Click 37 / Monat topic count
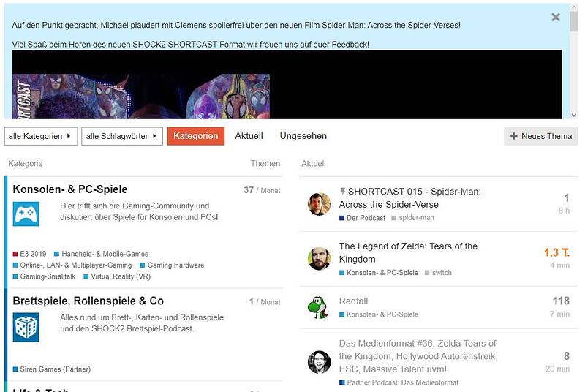 click(x=262, y=190)
